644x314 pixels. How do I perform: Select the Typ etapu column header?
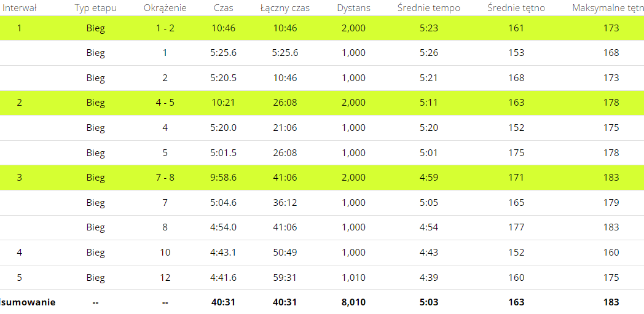(95, 8)
